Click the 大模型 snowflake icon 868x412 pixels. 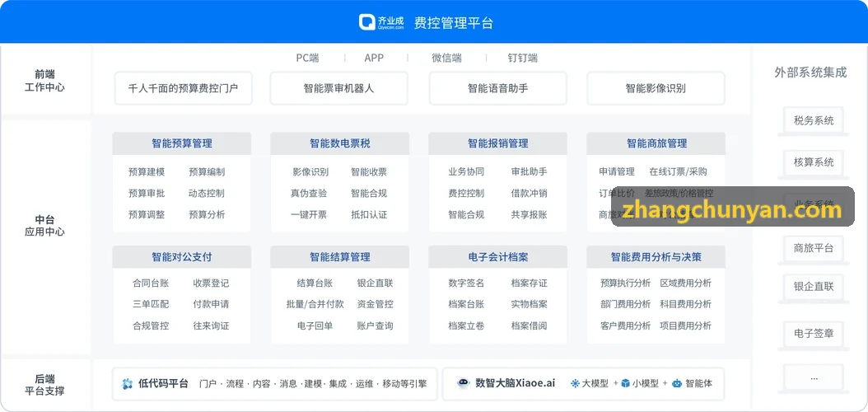coord(575,383)
